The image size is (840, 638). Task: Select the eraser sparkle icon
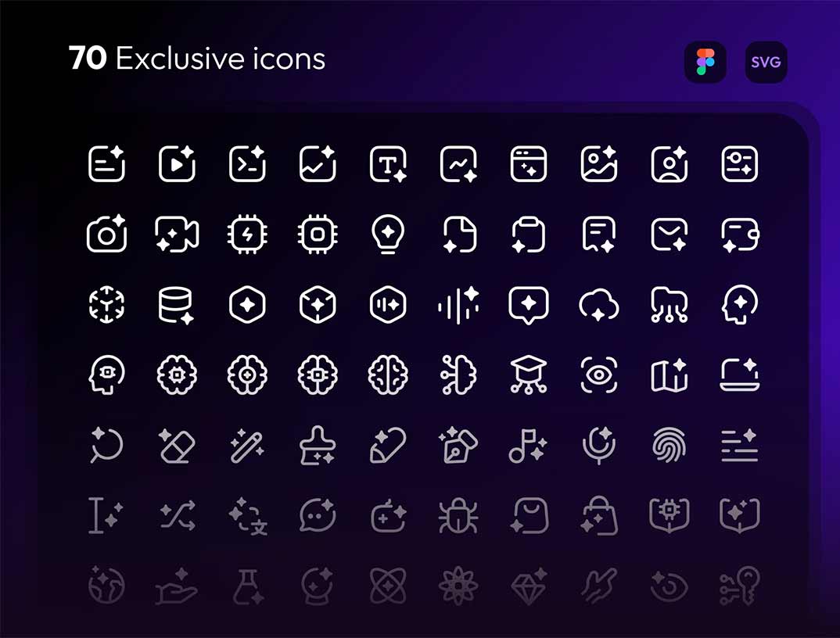[177, 445]
